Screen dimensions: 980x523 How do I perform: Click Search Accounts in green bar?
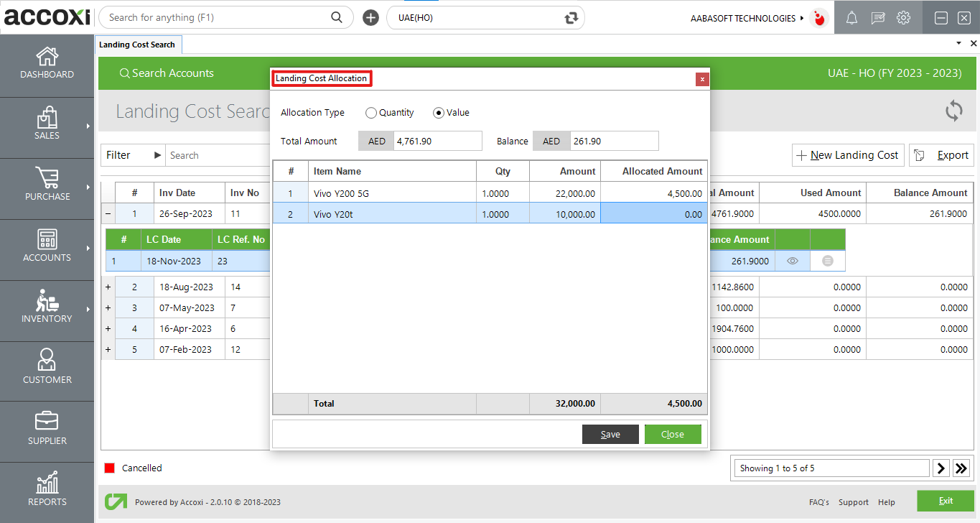tap(167, 73)
